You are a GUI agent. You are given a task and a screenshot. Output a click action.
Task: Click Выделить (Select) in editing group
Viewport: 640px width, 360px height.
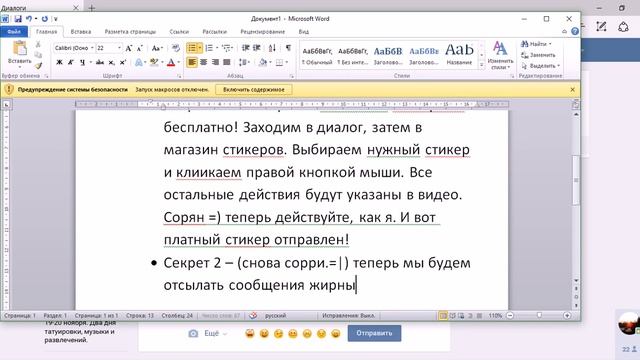[x=541, y=66]
